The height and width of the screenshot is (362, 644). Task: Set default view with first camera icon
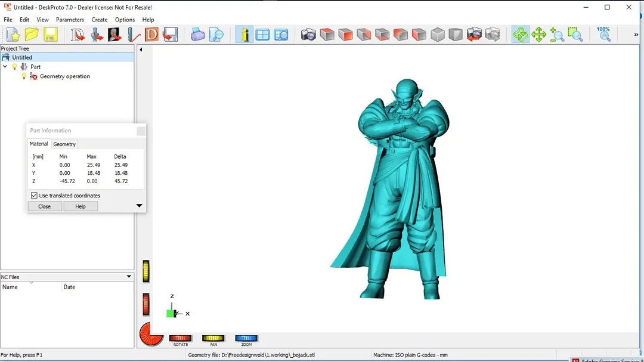coord(308,35)
